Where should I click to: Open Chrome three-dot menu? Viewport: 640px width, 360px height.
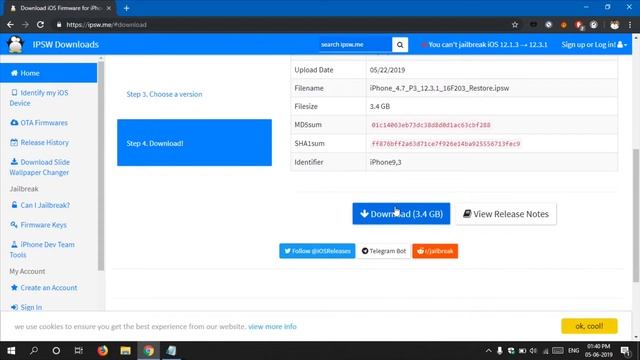click(x=630, y=24)
